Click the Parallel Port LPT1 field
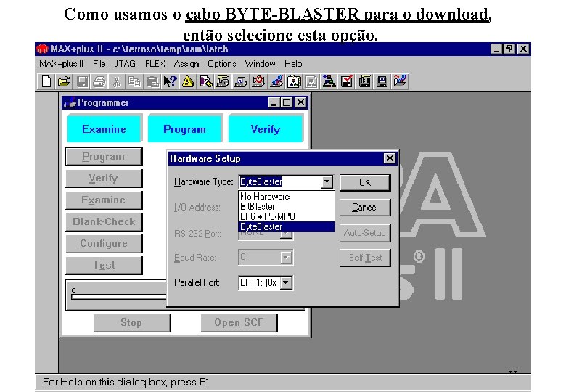Screen dimensions: 566x392 click(260, 282)
